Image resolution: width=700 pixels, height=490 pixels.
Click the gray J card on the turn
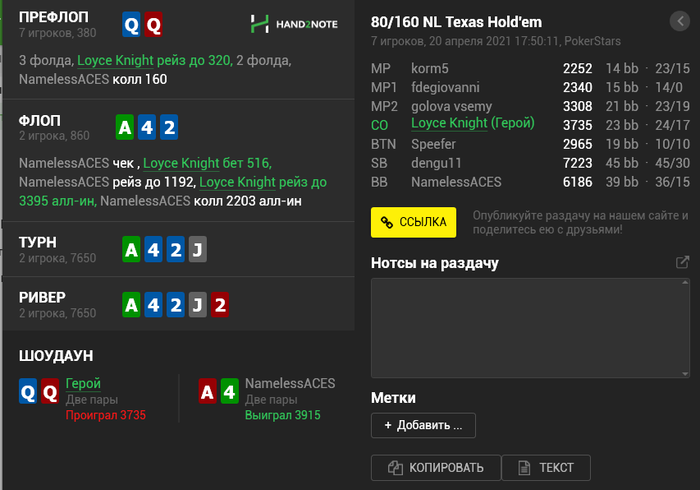click(197, 249)
